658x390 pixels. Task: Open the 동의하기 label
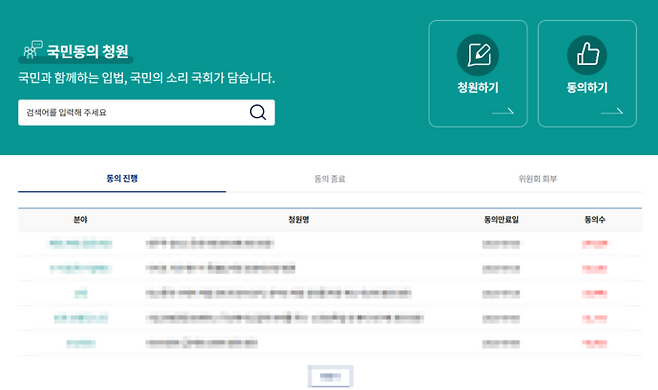tap(587, 88)
